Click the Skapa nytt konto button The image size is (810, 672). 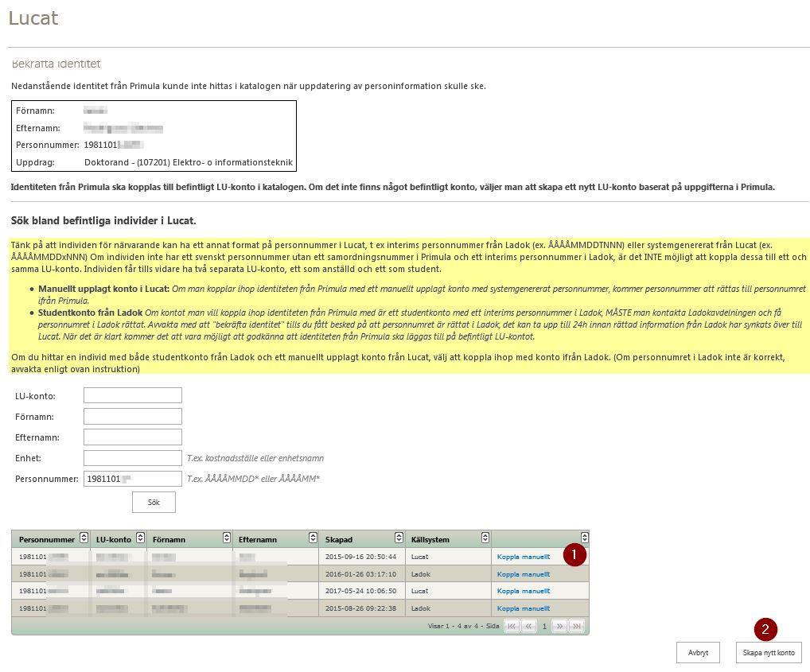click(x=769, y=652)
